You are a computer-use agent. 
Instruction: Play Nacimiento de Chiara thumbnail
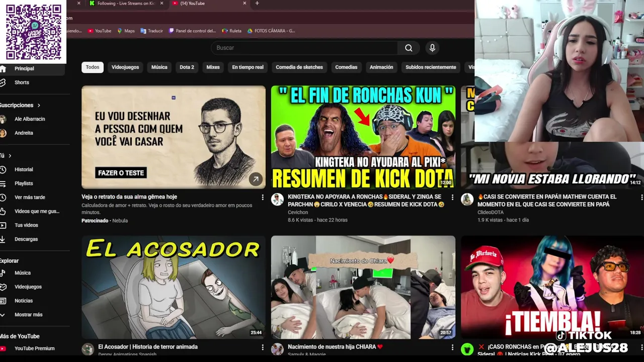363,288
